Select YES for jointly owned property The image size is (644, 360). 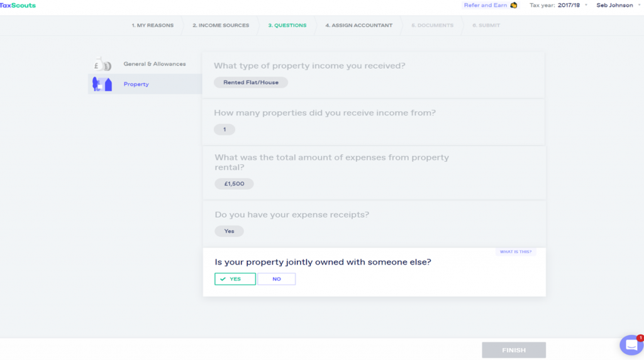point(235,279)
